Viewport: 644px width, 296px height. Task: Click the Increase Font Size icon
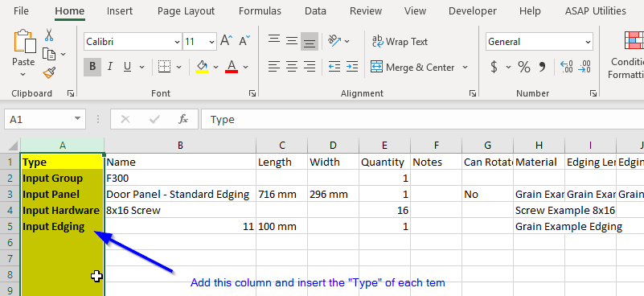[x=226, y=41]
